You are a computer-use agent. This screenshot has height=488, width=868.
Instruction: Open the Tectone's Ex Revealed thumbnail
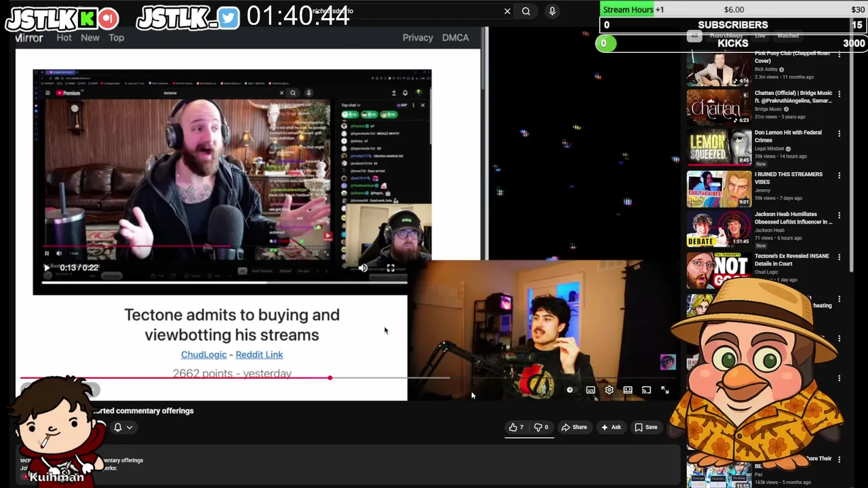[719, 270]
